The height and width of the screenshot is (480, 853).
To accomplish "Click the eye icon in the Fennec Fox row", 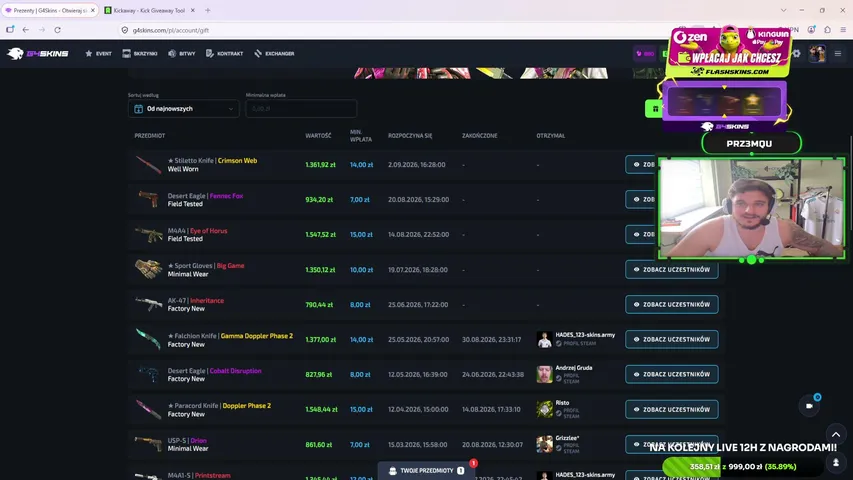I will 636,199.
